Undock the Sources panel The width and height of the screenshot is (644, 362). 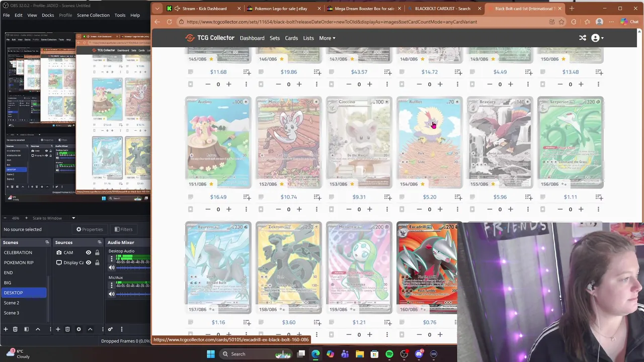pos(101,242)
